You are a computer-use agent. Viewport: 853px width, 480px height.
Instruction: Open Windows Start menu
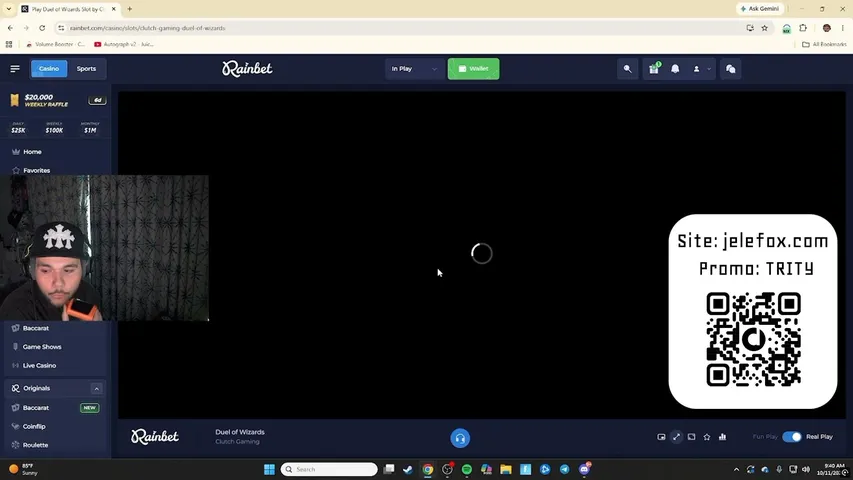click(269, 469)
